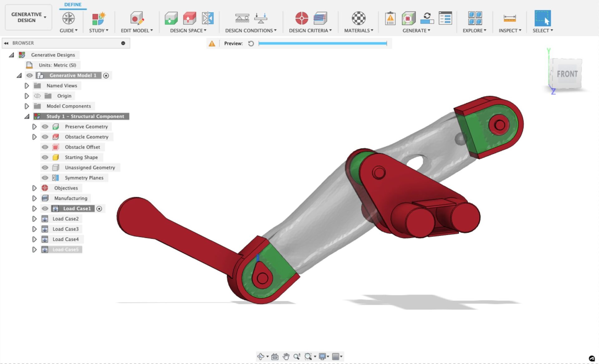Click the Preview progress slider bar
The width and height of the screenshot is (599, 364).
tap(323, 44)
